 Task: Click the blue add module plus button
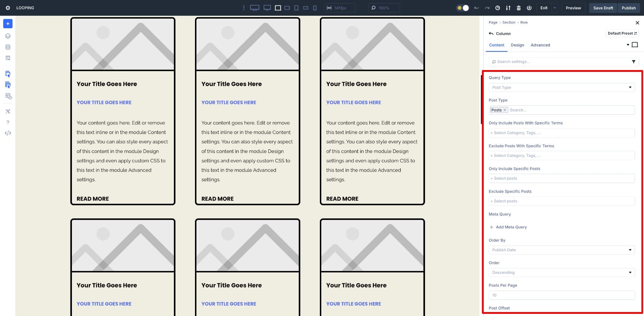[8, 24]
